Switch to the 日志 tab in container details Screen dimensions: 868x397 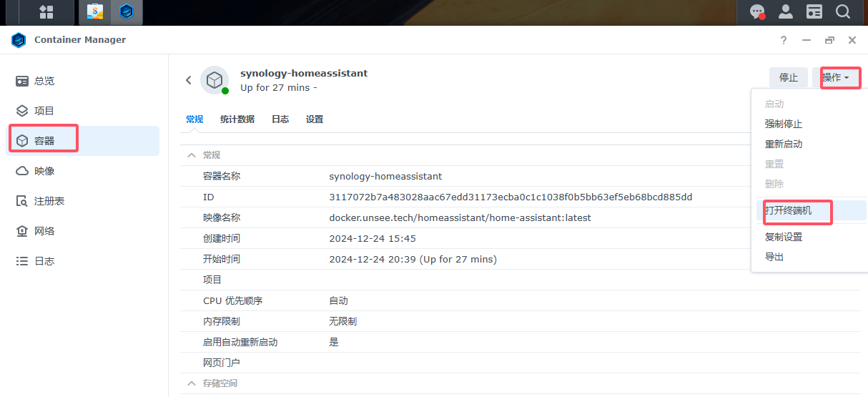coord(280,119)
